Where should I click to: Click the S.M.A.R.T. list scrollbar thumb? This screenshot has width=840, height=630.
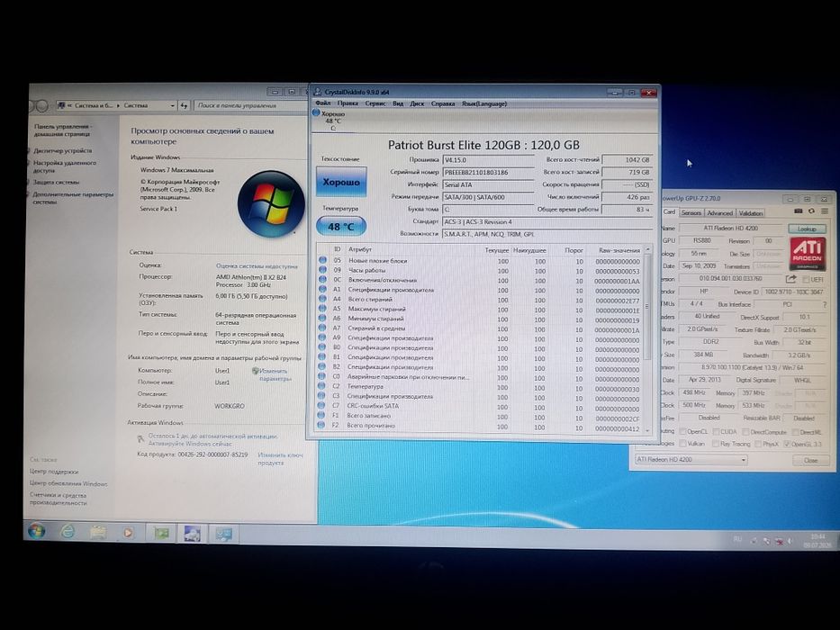coord(647,306)
